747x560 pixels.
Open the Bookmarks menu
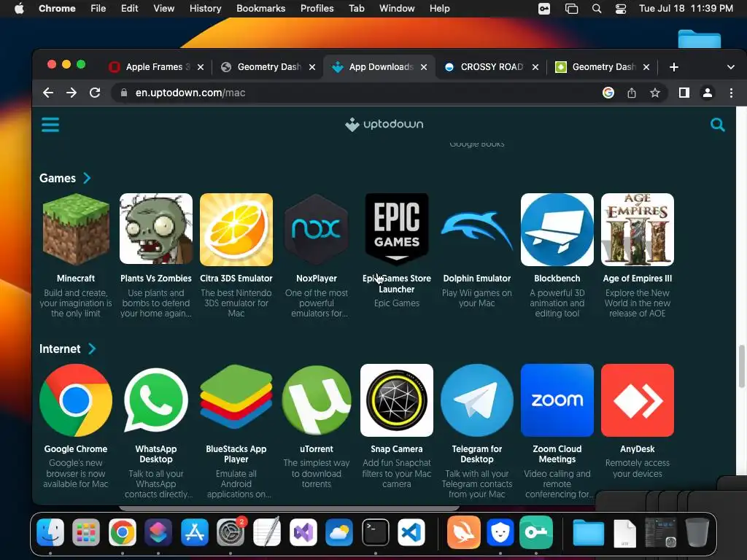(x=261, y=8)
